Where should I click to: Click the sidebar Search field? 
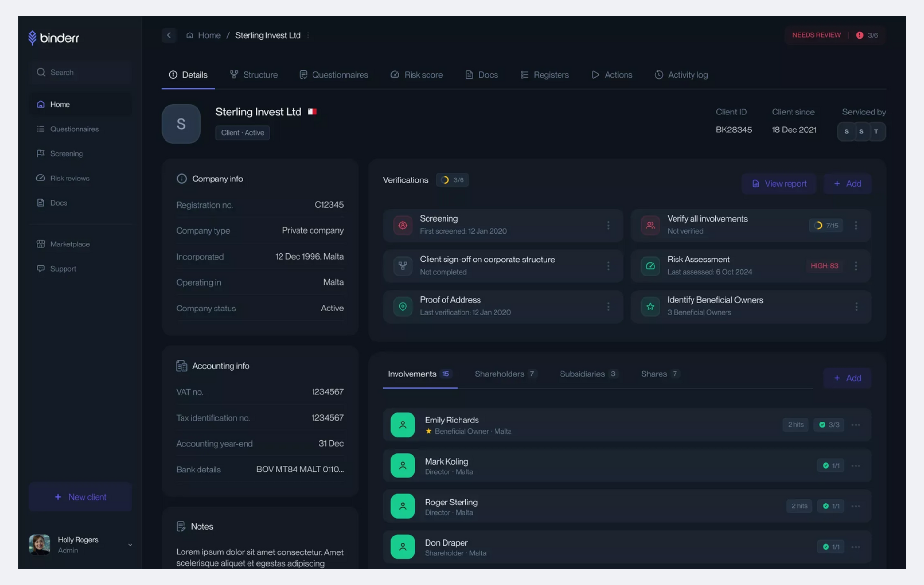click(80, 72)
